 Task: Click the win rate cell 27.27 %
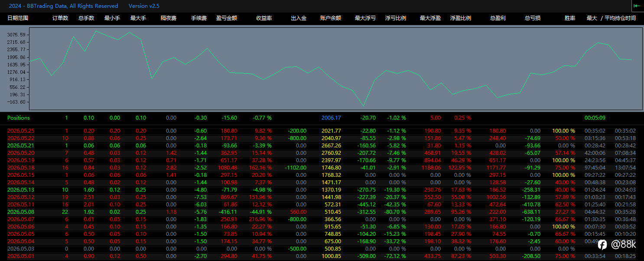[x=565, y=212]
